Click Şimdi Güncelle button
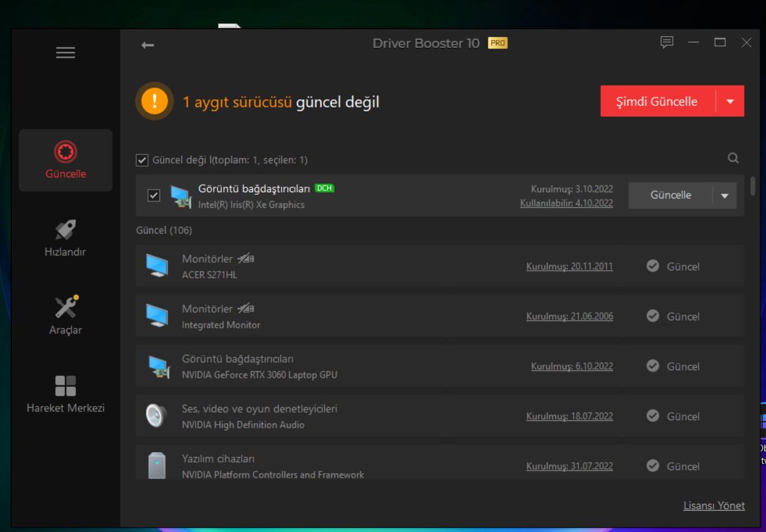The image size is (766, 532). [657, 101]
